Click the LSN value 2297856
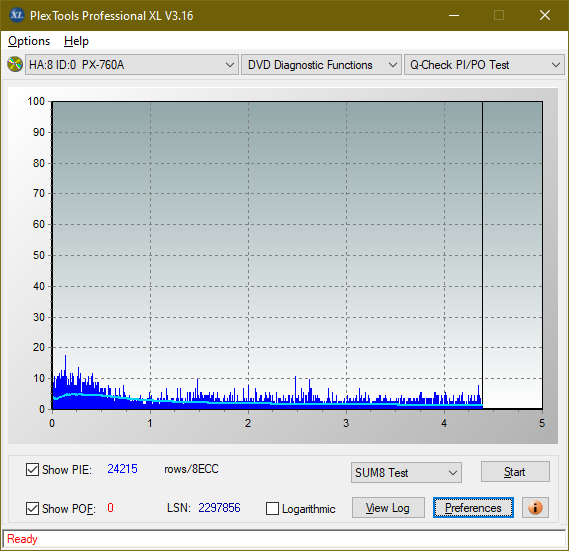Screen dimensions: 569x551 click(x=219, y=508)
